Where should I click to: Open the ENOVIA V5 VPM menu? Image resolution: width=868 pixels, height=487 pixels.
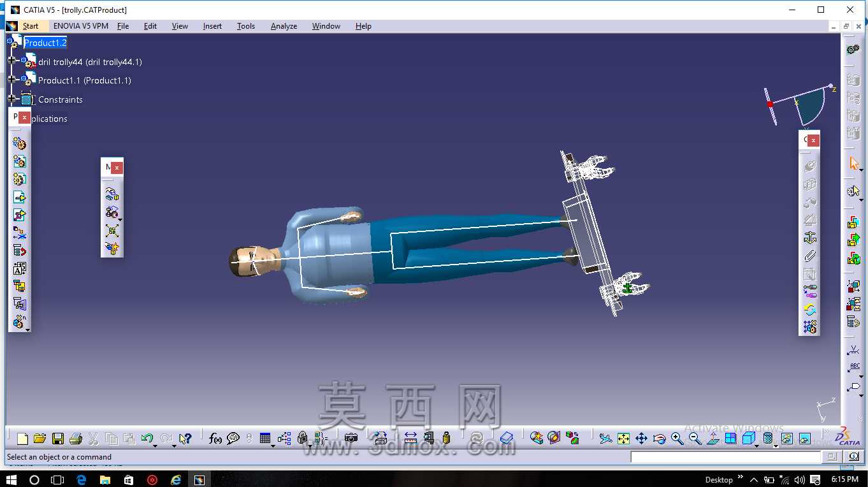pyautogui.click(x=81, y=26)
